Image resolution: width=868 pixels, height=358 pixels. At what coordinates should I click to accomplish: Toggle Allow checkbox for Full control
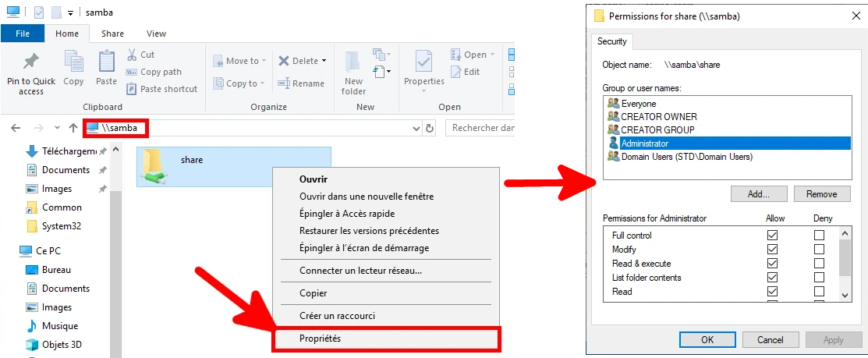pyautogui.click(x=772, y=236)
